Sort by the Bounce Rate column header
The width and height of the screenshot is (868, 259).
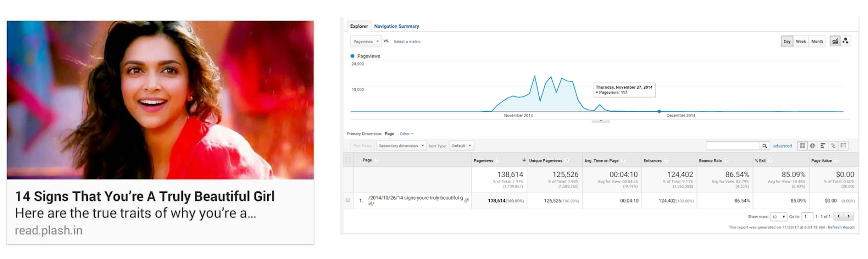pyautogui.click(x=710, y=161)
